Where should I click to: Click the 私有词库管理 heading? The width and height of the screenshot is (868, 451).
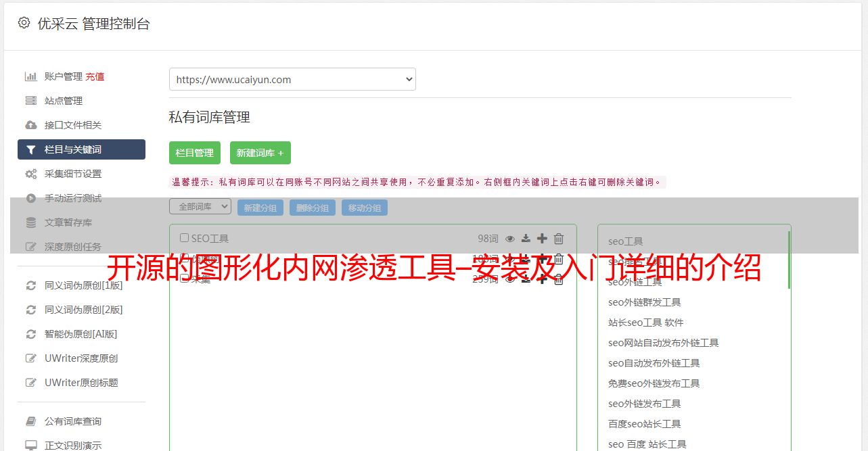click(x=210, y=117)
